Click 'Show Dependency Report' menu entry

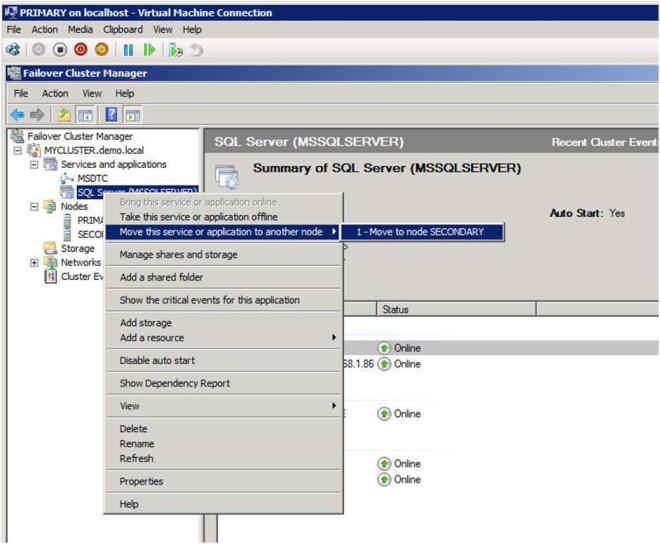174,383
